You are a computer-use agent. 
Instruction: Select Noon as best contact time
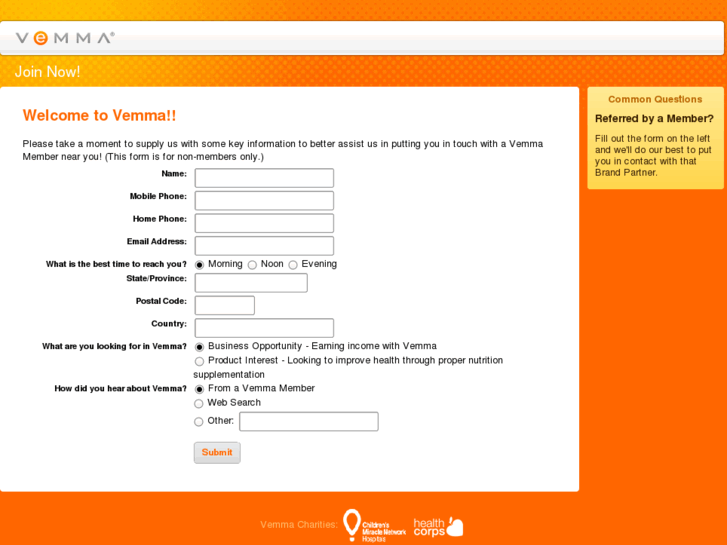click(252, 265)
